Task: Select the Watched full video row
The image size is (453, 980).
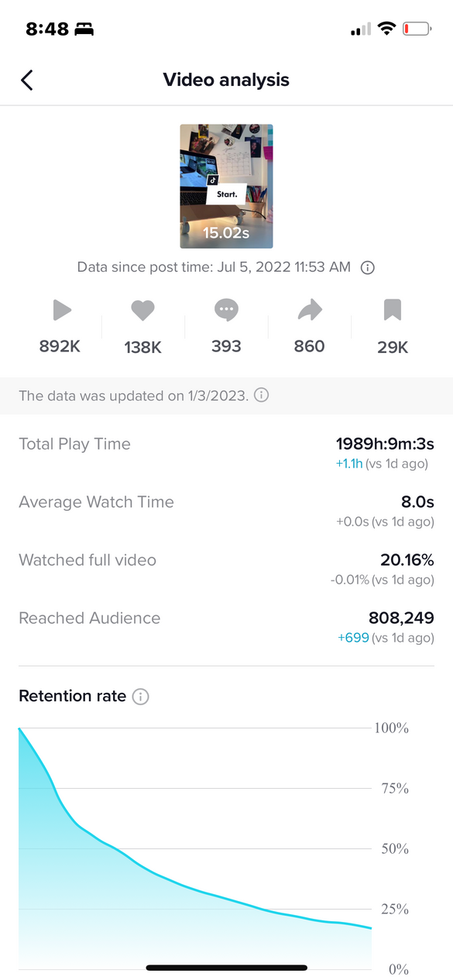Action: (x=226, y=569)
